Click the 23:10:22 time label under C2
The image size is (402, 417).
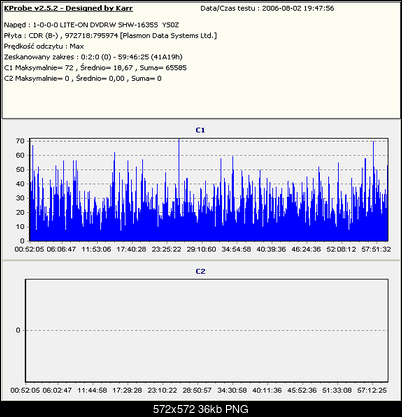[162, 390]
